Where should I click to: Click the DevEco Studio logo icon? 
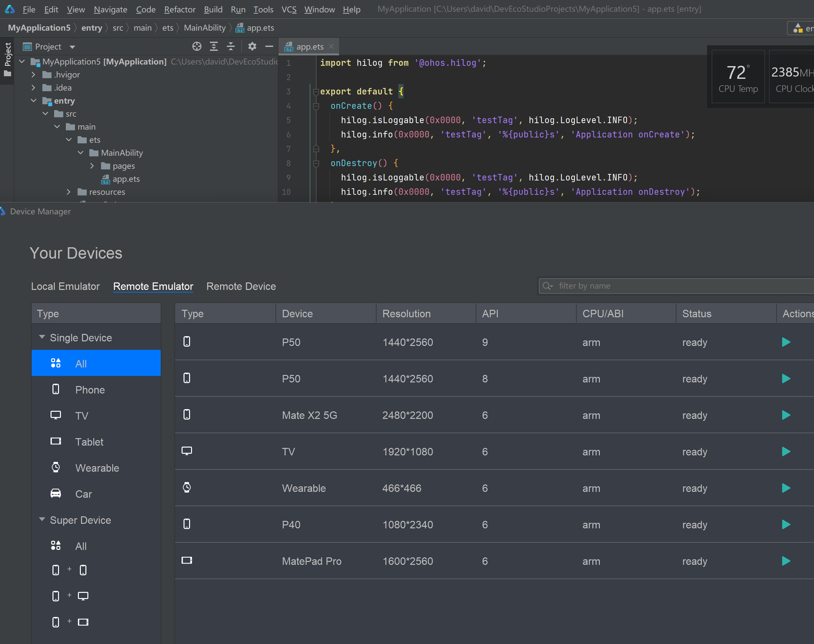click(10, 9)
